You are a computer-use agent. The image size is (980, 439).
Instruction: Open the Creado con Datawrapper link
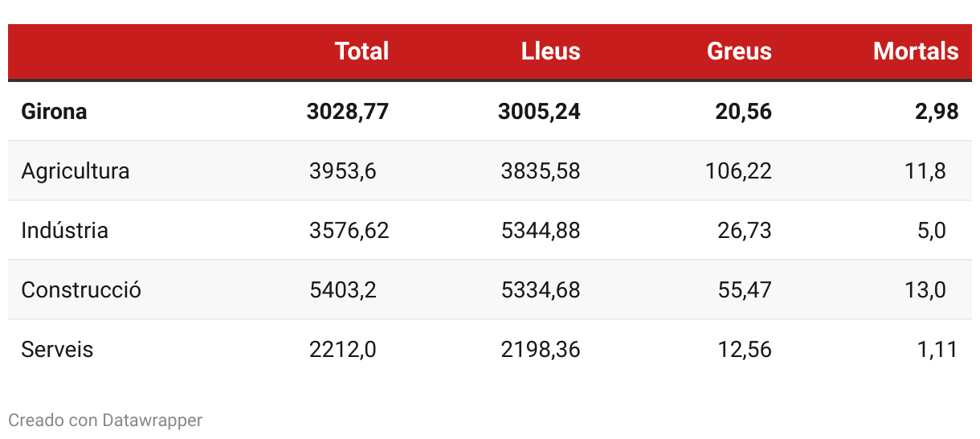105,420
